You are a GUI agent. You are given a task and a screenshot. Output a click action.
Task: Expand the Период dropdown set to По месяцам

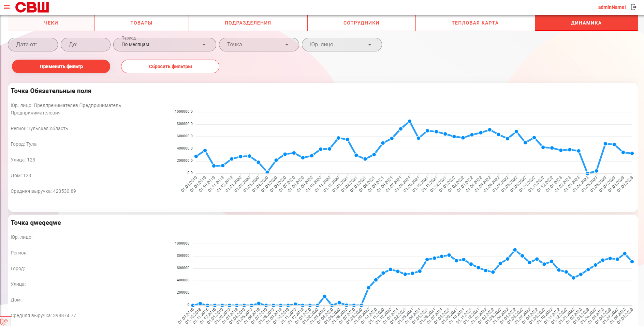click(165, 45)
